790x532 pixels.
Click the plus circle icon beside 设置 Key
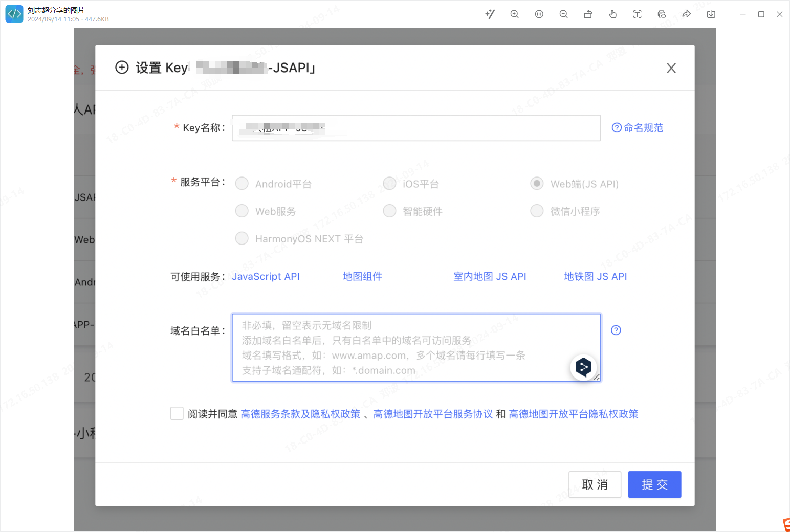tap(122, 68)
